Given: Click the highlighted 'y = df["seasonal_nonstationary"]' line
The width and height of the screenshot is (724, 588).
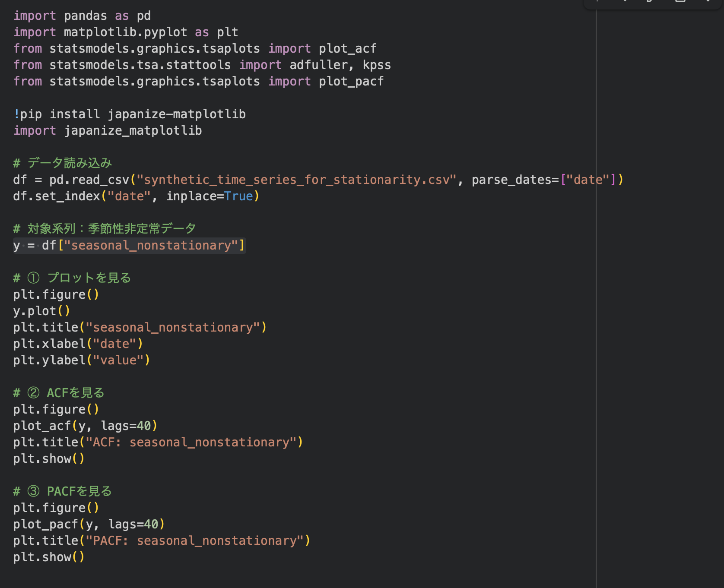Looking at the screenshot, I should [129, 246].
